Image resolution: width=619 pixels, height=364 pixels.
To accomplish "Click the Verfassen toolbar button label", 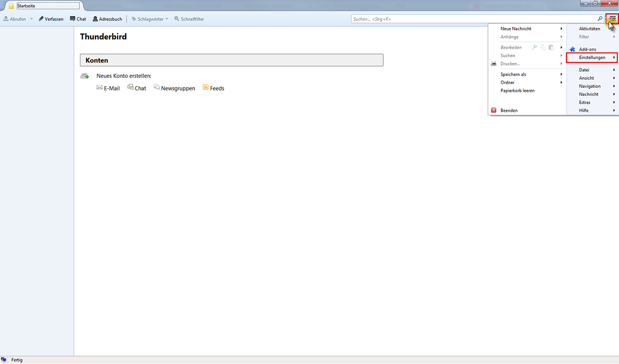I will pos(54,19).
